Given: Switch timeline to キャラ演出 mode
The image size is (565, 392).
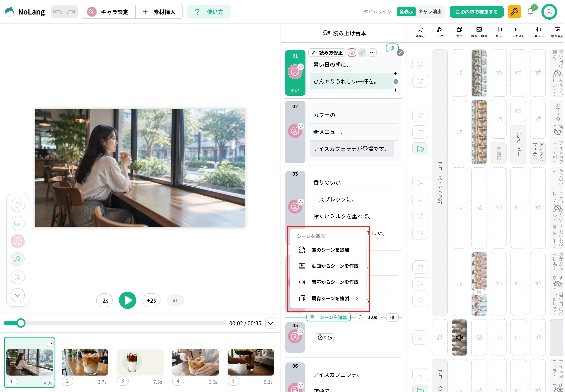Looking at the screenshot, I should [x=430, y=12].
